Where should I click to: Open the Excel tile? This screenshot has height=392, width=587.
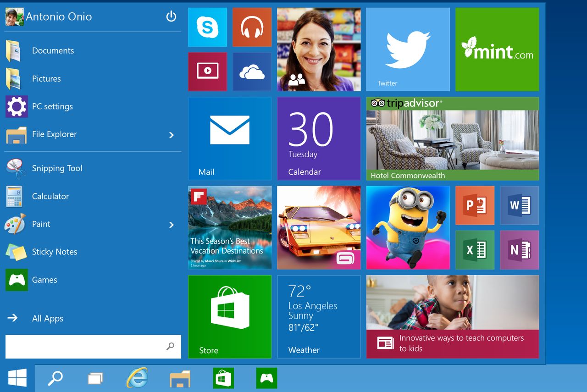pos(475,250)
